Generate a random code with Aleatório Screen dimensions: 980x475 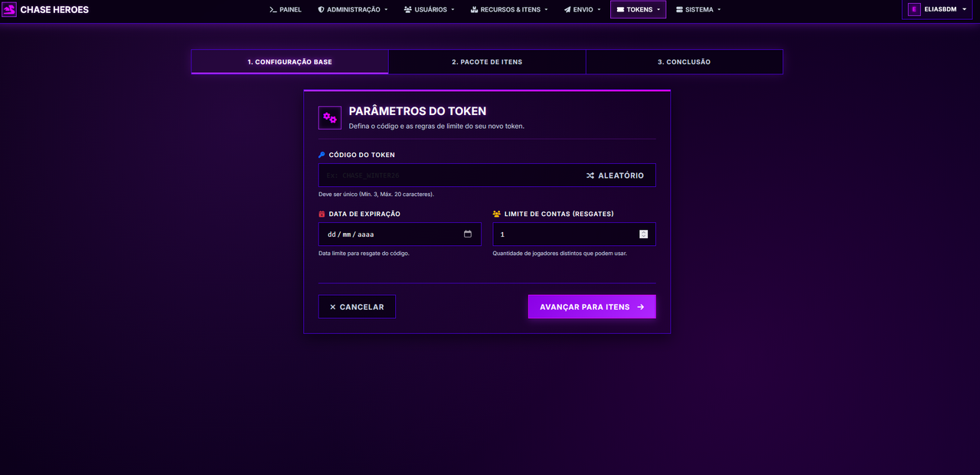coord(616,175)
